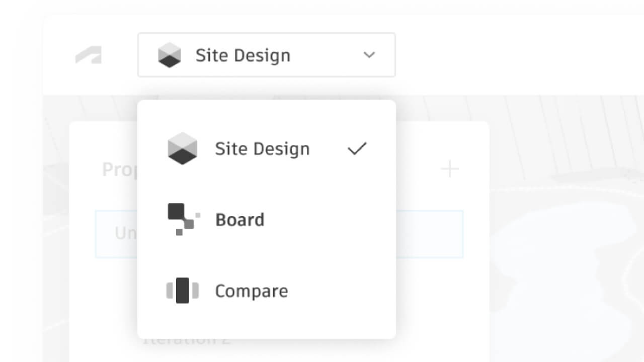This screenshot has width=644, height=362.
Task: Click the Site Design label in the top selector
Action: 243,55
